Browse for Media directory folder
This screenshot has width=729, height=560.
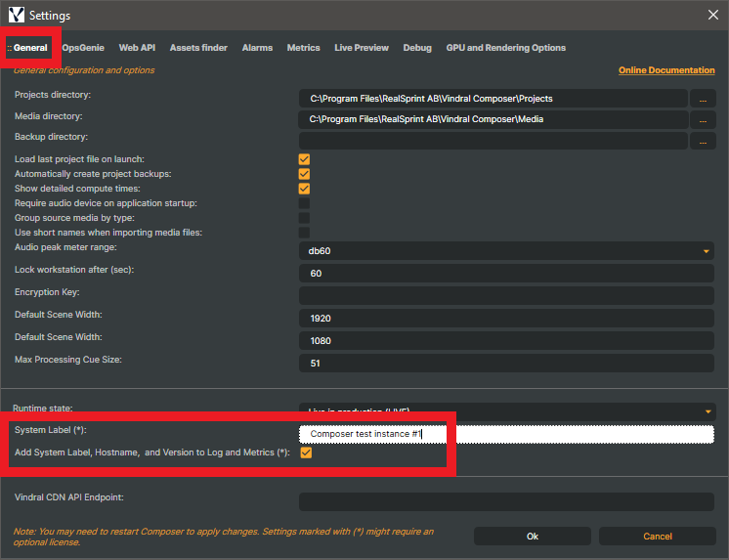[703, 119]
